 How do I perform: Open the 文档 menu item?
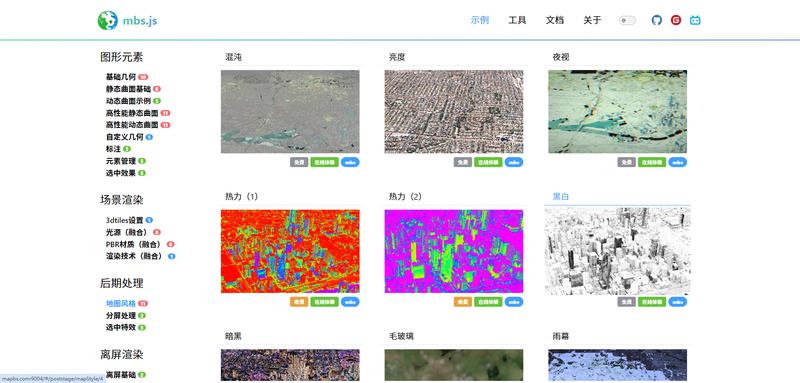(x=555, y=20)
